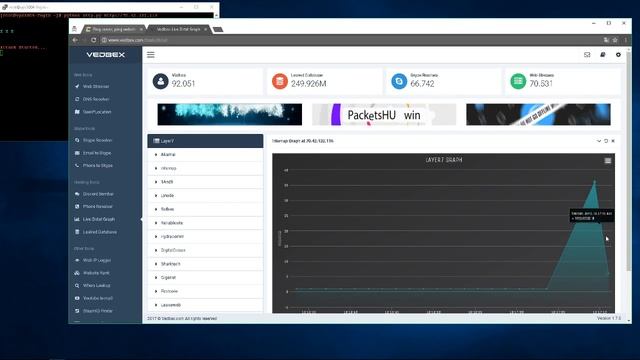The image size is (640, 360).
Task: Expand the Linode entry
Action: click(205, 196)
